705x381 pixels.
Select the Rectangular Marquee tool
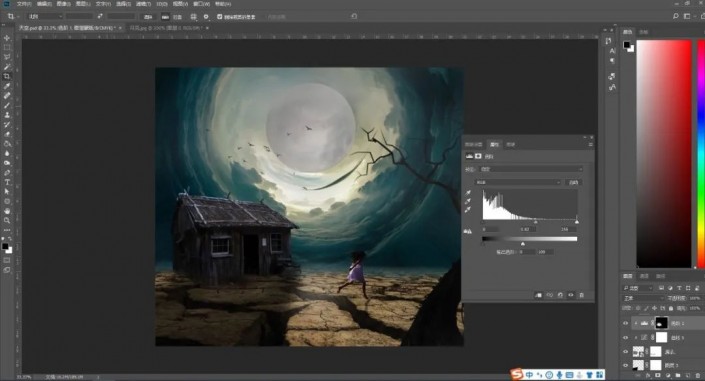[x=7, y=48]
